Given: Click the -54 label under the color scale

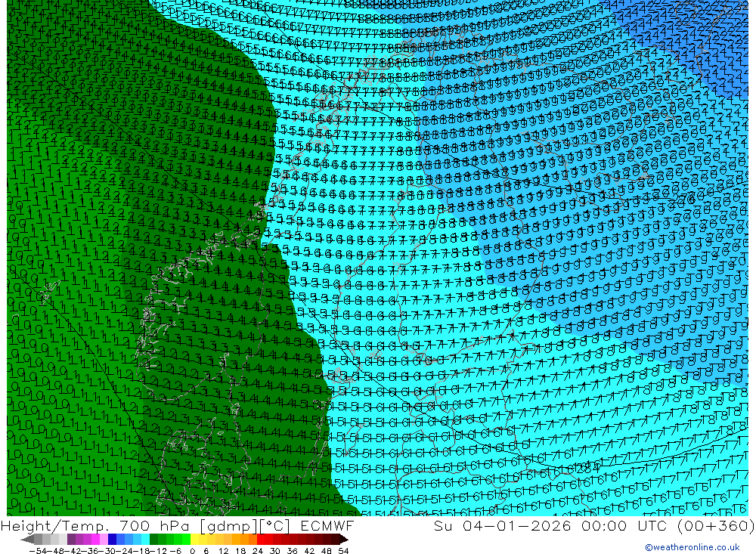Looking at the screenshot, I should point(38,551).
